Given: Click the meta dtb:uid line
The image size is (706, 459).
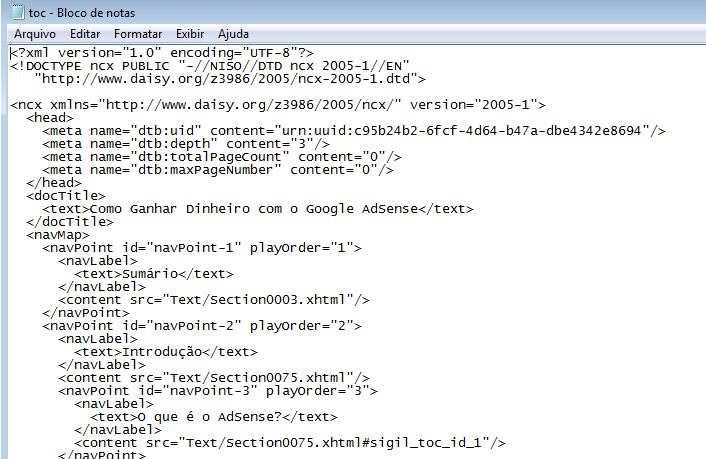Looking at the screenshot, I should pos(354,131).
